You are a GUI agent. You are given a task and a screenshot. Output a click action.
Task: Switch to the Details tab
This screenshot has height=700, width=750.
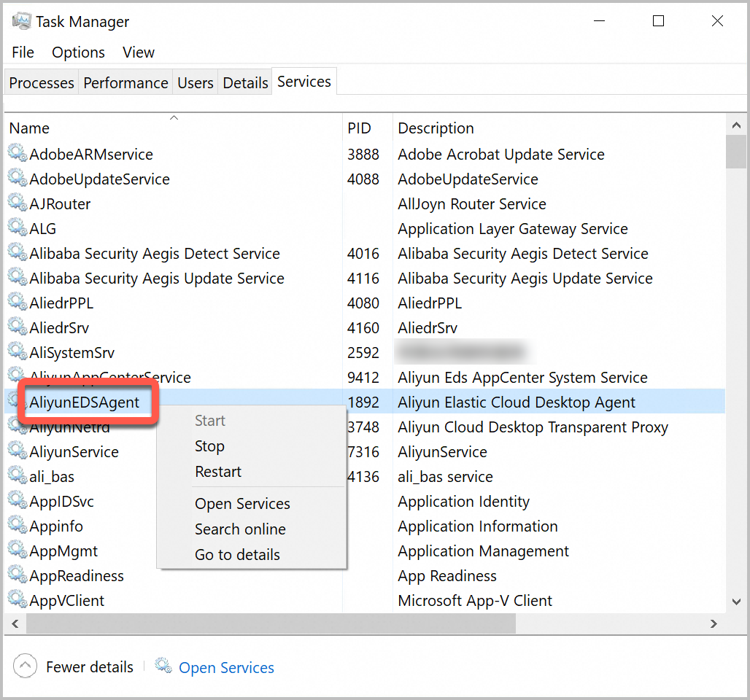245,82
